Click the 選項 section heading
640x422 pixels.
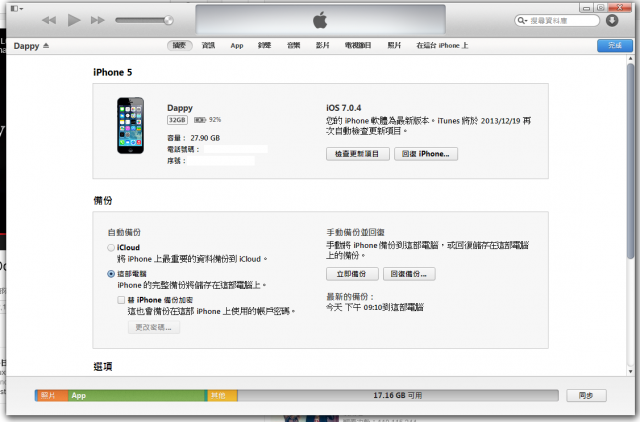[103, 366]
